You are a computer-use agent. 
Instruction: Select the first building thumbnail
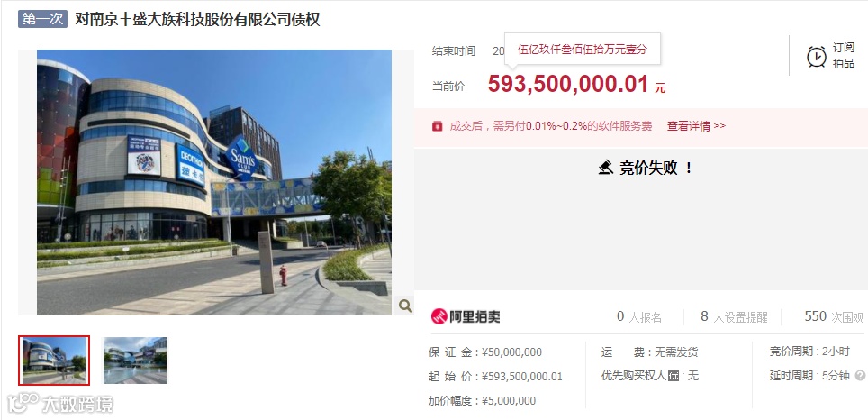pyautogui.click(x=54, y=361)
